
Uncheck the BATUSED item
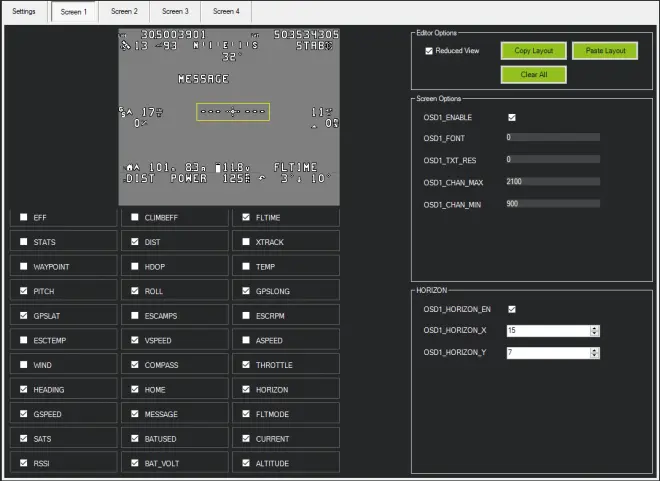coord(135,438)
